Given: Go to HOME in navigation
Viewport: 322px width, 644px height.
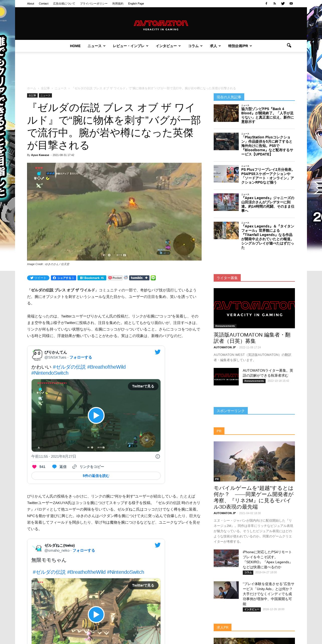Looking at the screenshot, I should click(x=75, y=46).
